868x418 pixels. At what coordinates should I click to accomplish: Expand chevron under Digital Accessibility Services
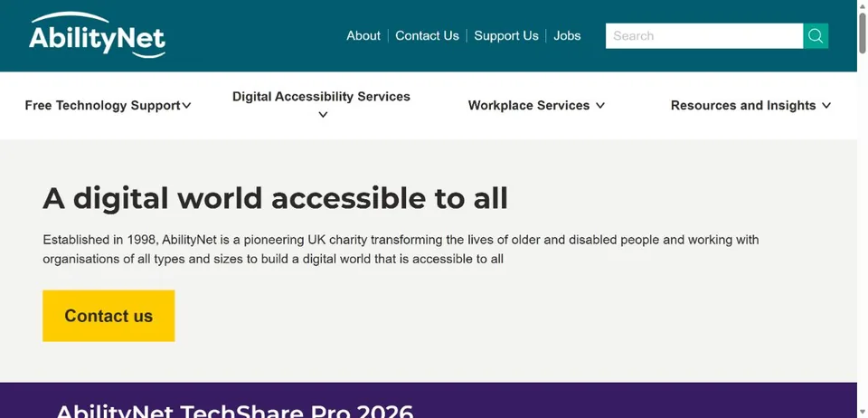tap(324, 115)
